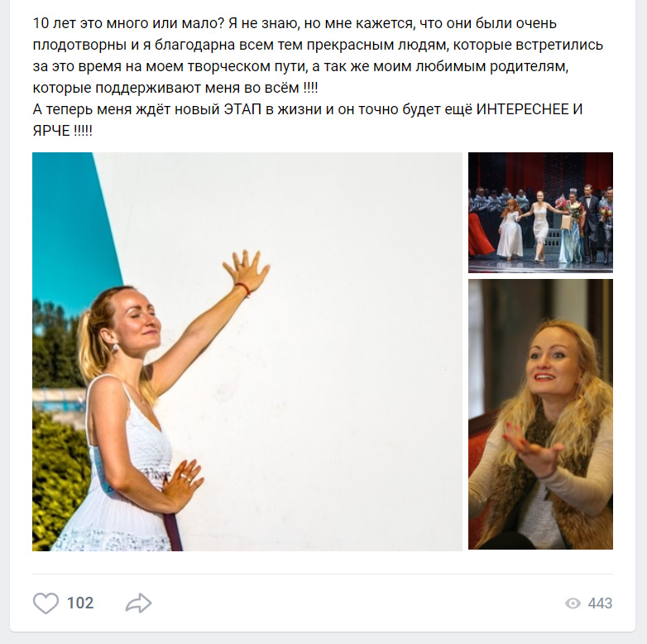Like the post with the heart icon
This screenshot has width=647, height=644.
click(46, 603)
